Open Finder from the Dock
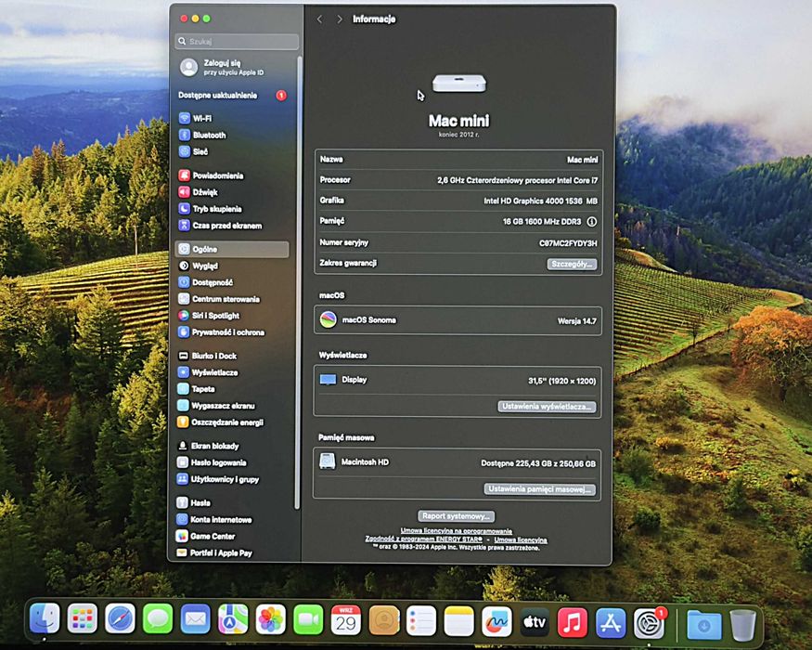 [x=45, y=618]
